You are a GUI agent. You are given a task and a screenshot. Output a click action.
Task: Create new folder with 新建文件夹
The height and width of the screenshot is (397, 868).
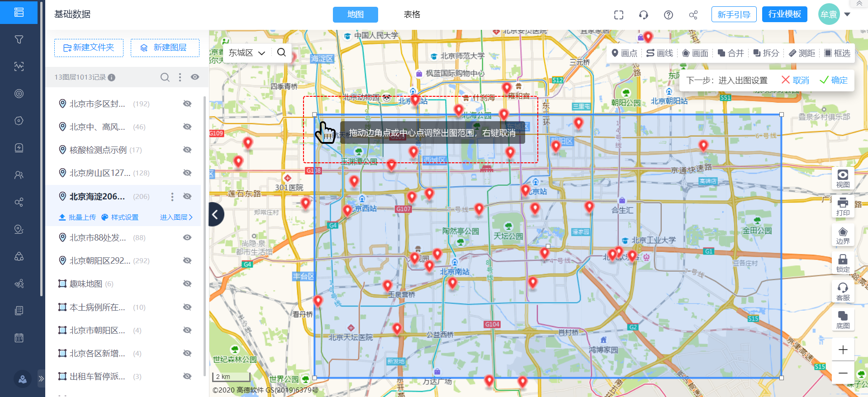click(89, 47)
